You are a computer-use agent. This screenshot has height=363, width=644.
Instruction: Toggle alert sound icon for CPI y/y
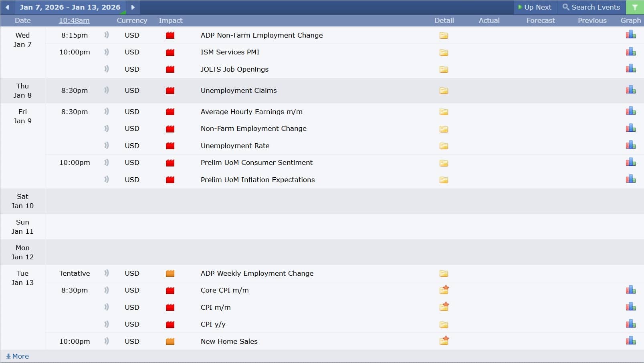(x=106, y=324)
